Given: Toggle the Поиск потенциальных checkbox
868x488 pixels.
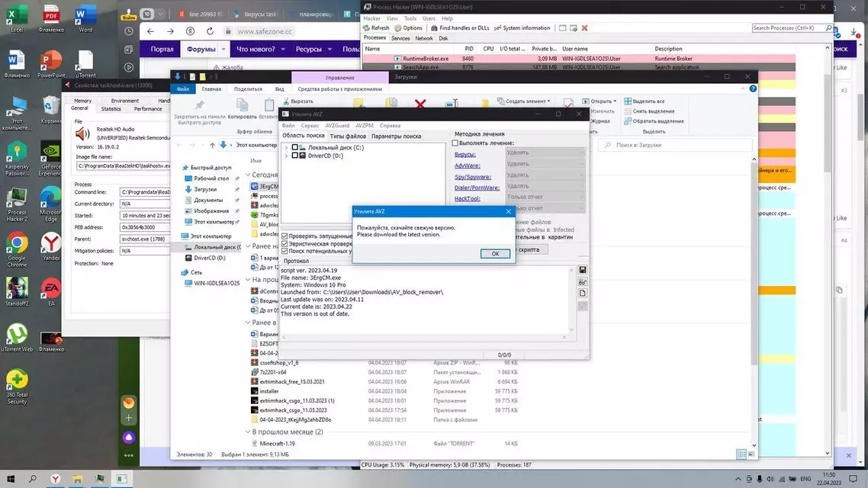Looking at the screenshot, I should tap(285, 251).
